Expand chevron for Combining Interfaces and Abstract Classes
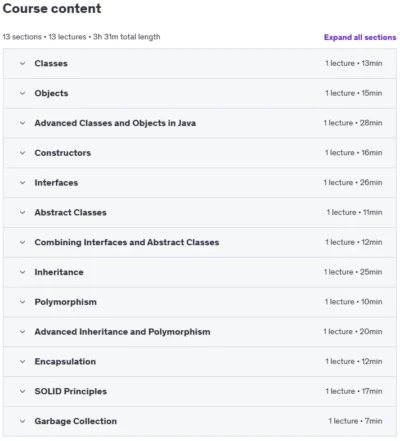Screen dimensions: 400x441 [22, 242]
